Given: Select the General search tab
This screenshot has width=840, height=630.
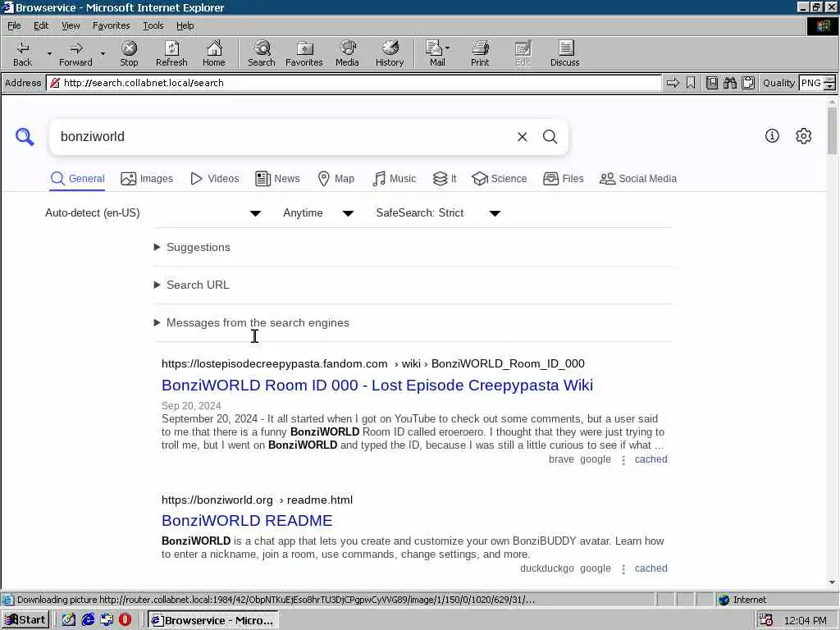Looking at the screenshot, I should pyautogui.click(x=77, y=179).
